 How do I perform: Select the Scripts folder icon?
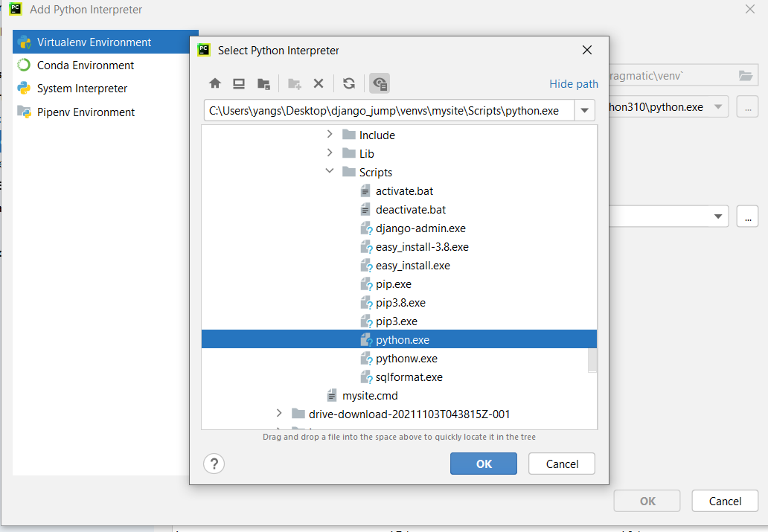[x=349, y=171]
